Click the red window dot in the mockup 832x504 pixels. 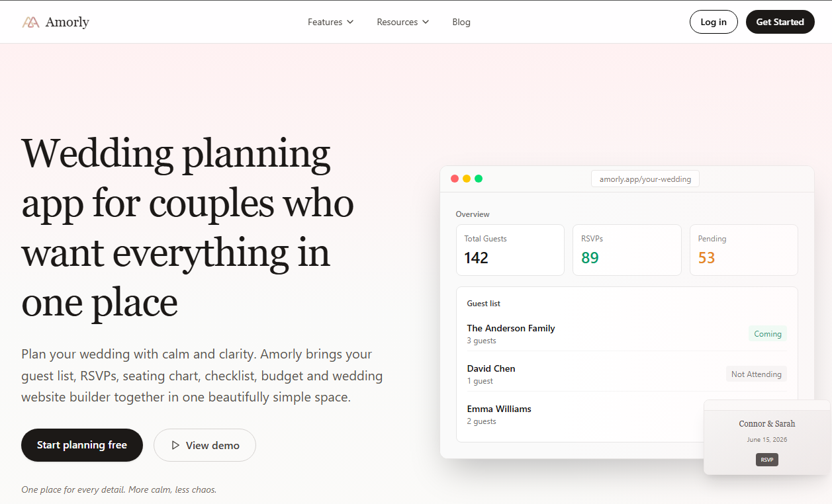pyautogui.click(x=455, y=179)
